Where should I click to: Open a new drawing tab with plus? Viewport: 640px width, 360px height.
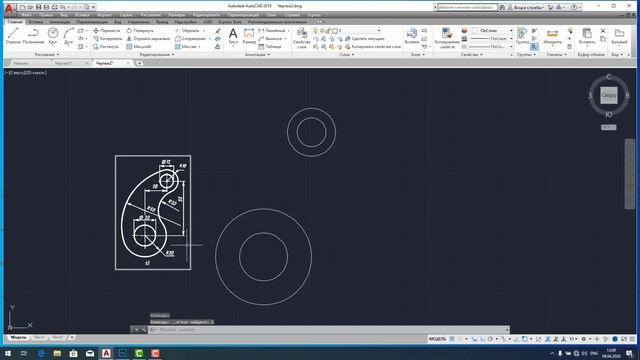click(139, 63)
